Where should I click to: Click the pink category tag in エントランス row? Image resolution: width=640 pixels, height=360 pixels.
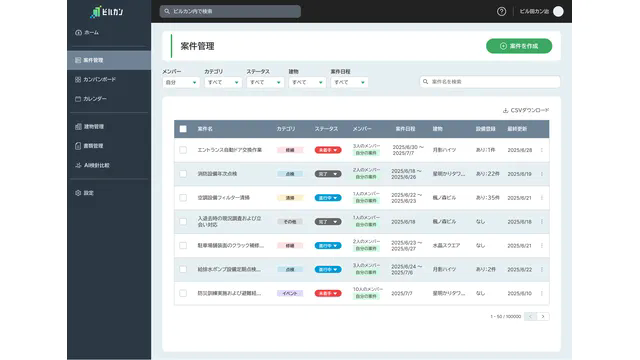tap(290, 150)
